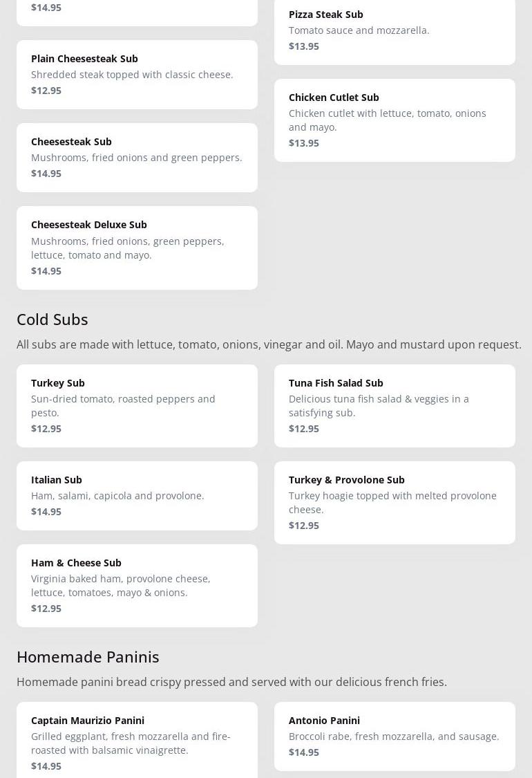The height and width of the screenshot is (778, 532).
Task: Open the Plain Cheesesteak Sub item
Action: [137, 74]
